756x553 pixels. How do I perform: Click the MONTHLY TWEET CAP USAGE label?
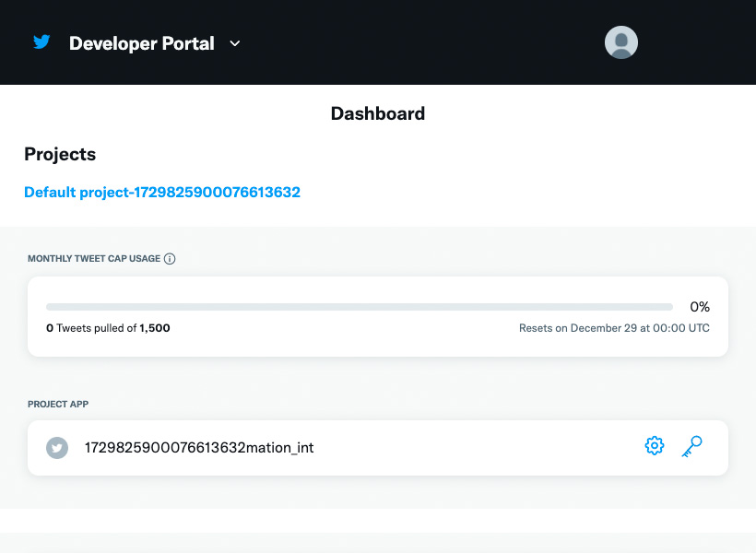(94, 259)
